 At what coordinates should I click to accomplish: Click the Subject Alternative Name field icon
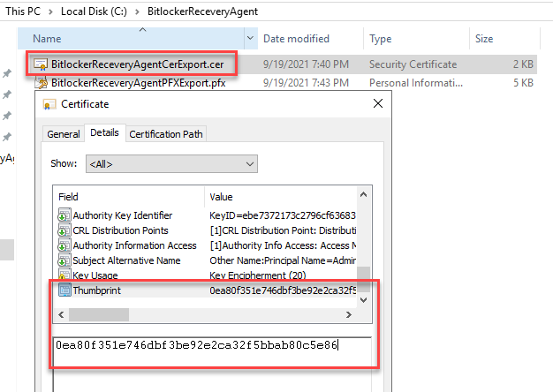pos(63,260)
